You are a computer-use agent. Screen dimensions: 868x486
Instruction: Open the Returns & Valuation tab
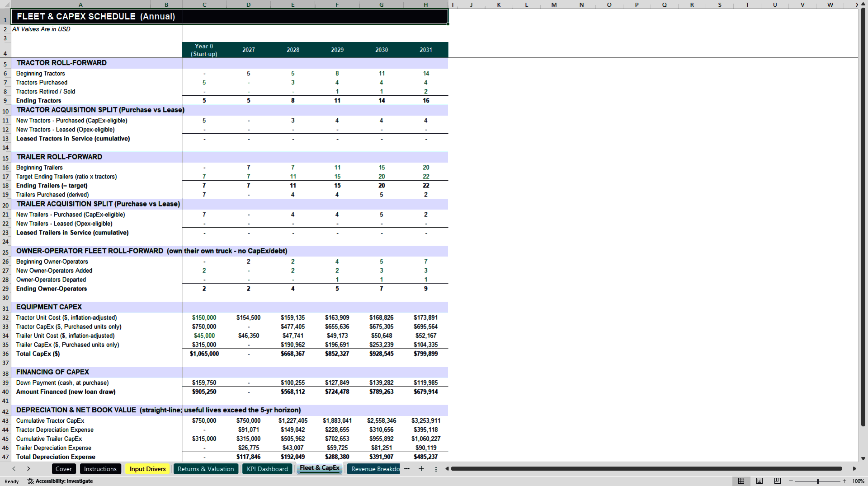206,469
